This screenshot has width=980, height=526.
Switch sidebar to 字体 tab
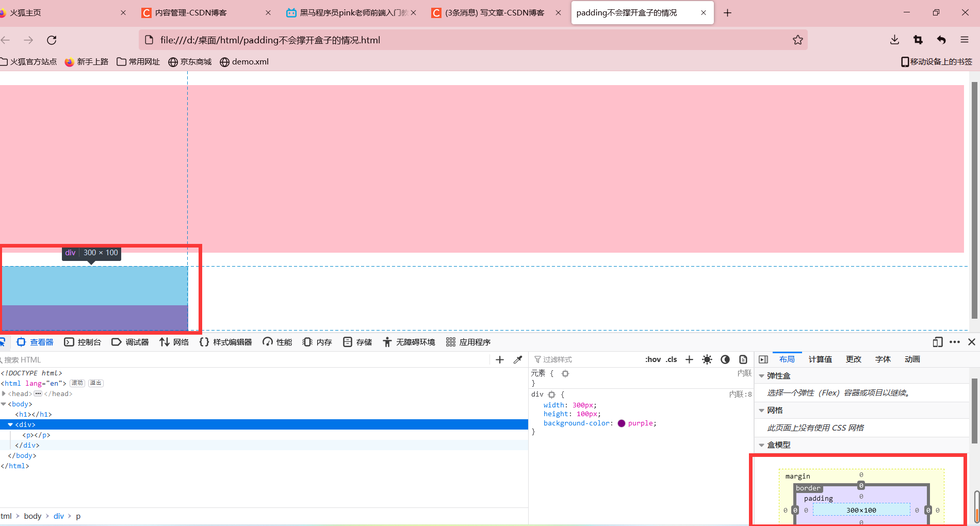(883, 359)
